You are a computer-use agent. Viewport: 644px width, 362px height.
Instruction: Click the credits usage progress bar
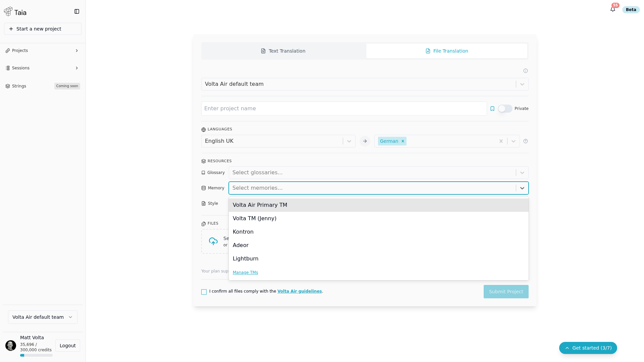pos(36,355)
